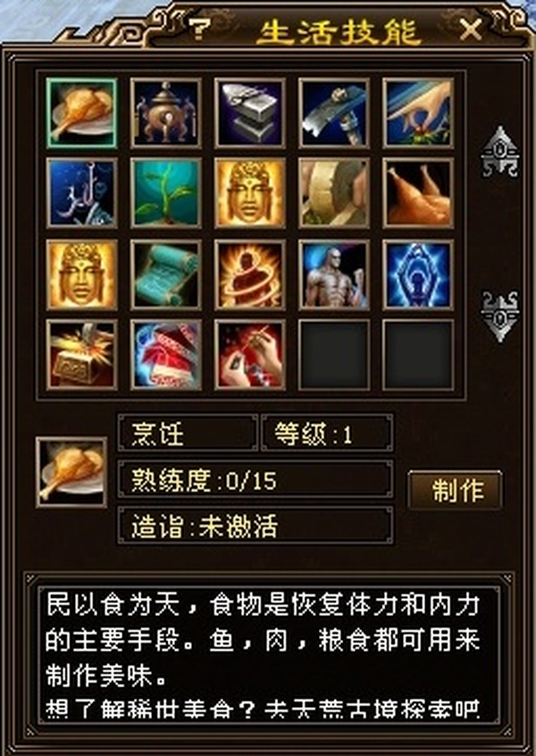Select the mining pickaxe skill icon
Image resolution: width=536 pixels, height=756 pixels.
tap(334, 112)
